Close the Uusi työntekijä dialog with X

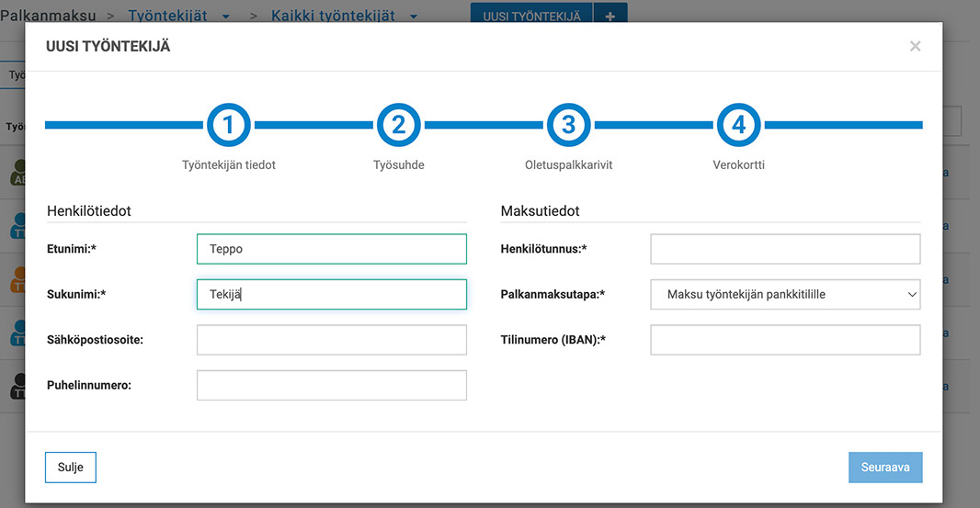tap(915, 46)
